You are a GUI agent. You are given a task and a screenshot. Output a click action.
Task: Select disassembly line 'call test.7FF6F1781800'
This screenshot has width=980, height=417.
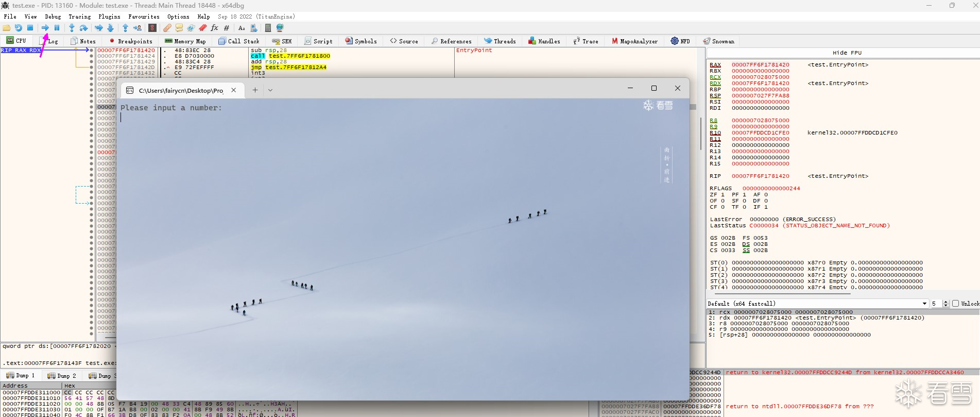(290, 56)
